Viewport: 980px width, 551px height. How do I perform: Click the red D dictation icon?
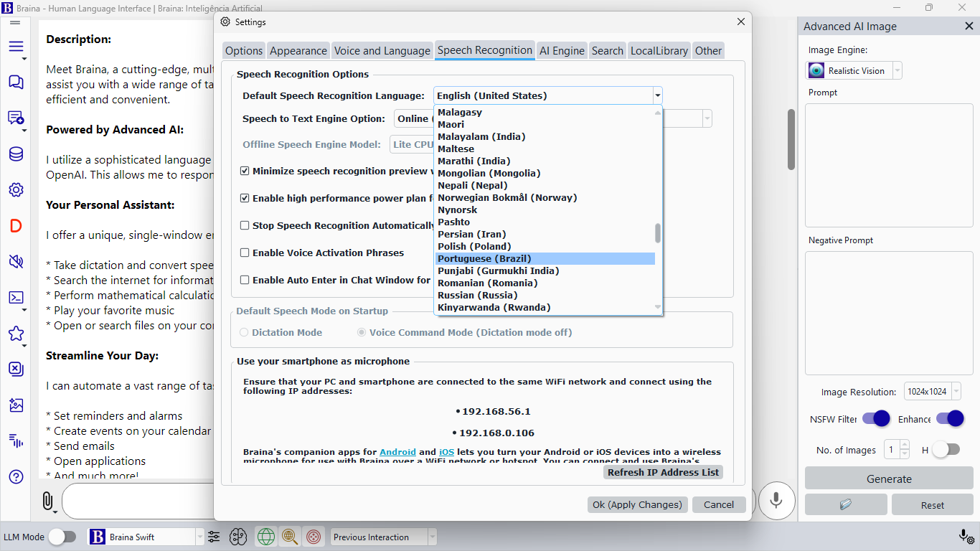coord(16,226)
